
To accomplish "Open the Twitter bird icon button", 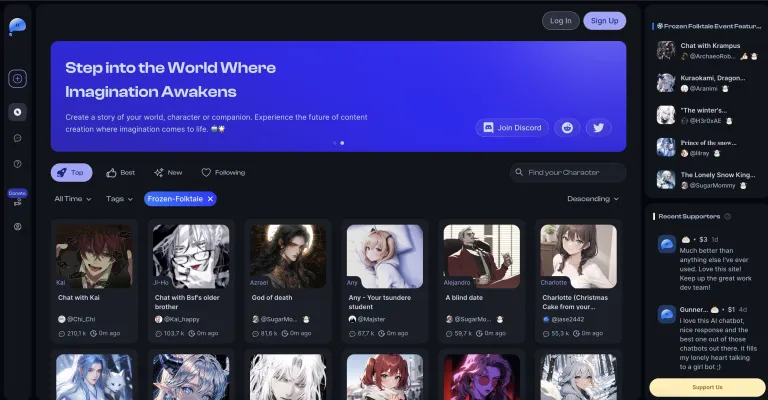I will pyautogui.click(x=598, y=127).
